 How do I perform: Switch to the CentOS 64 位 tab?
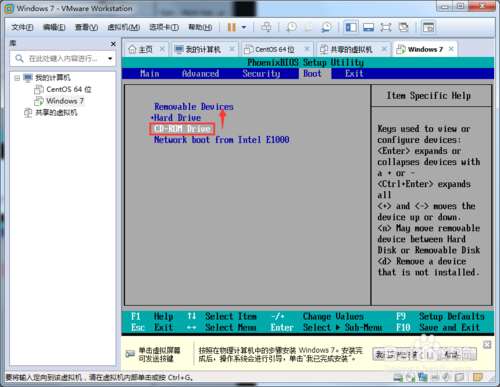pos(275,50)
